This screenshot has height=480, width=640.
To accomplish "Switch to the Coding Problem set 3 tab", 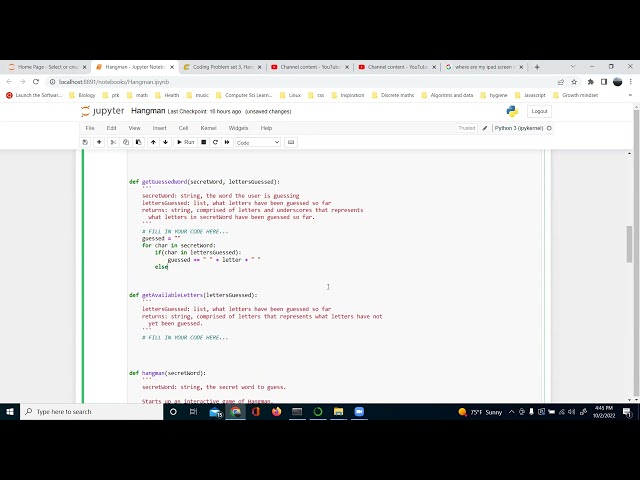I will click(x=222, y=67).
